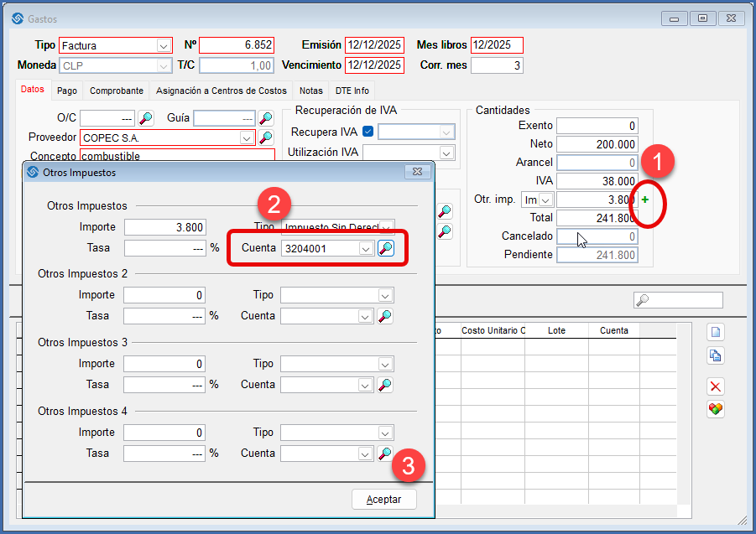The height and width of the screenshot is (534, 756).
Task: Open Tipo dropdown in Otros Impuestos 3
Action: pos(385,365)
